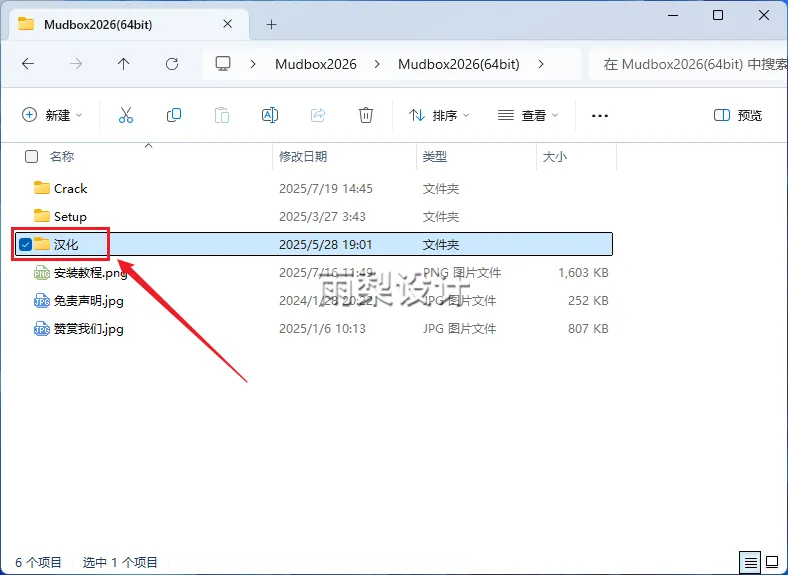Go back with the left arrow
788x575 pixels.
28,64
